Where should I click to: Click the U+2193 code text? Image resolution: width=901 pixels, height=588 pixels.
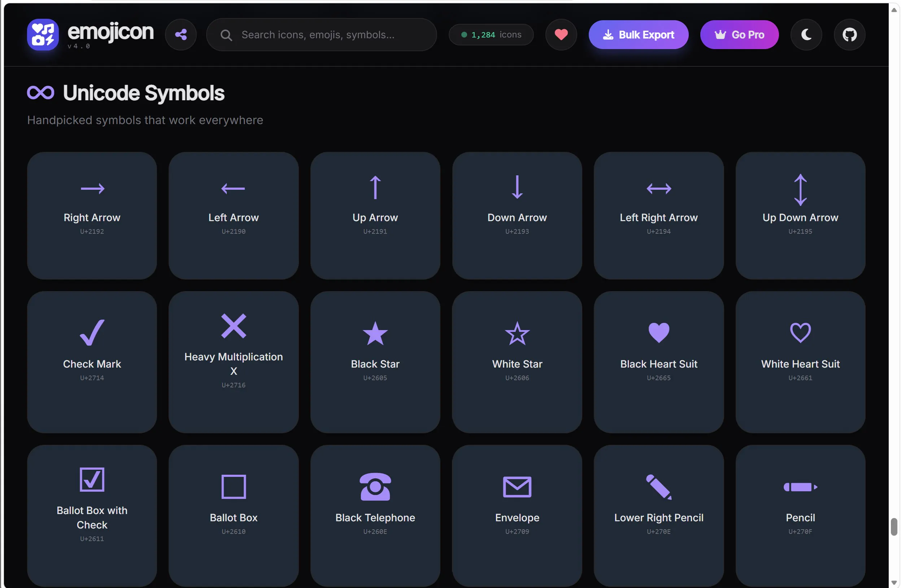(517, 231)
